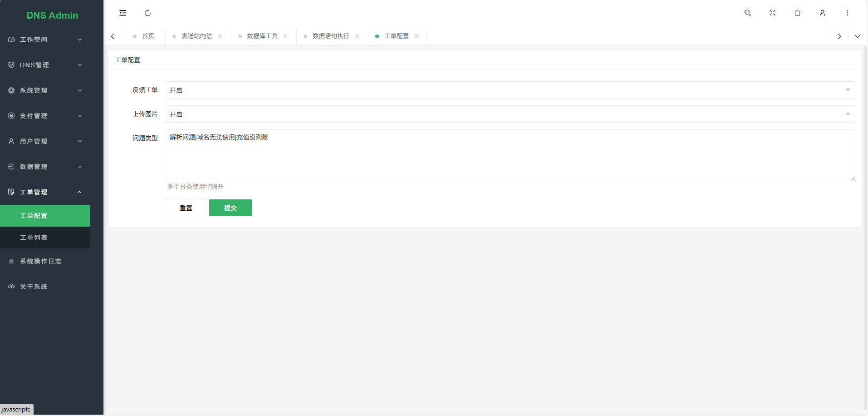Open the 上传图片 dropdown
The height and width of the screenshot is (416, 868).
(x=510, y=114)
